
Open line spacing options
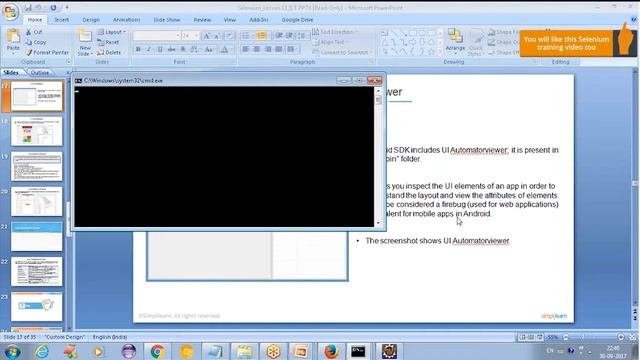coord(302,36)
